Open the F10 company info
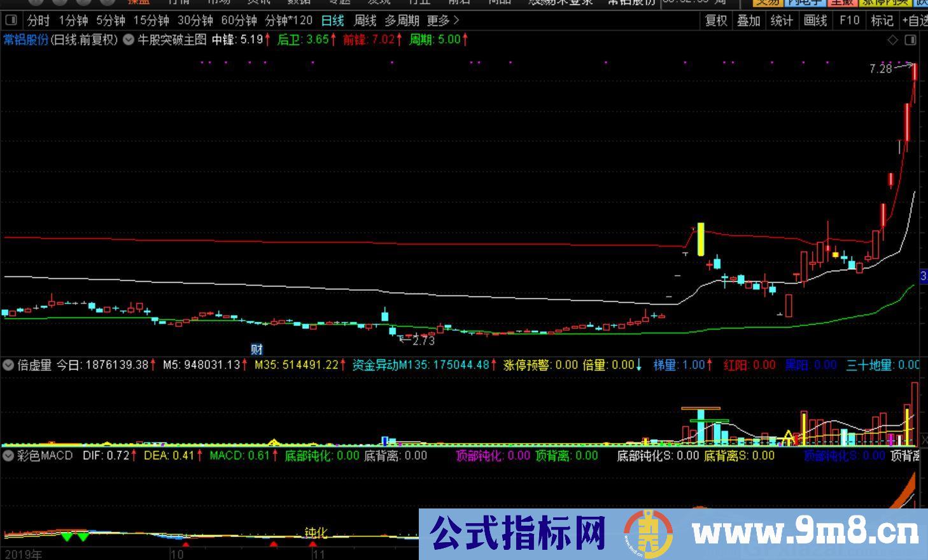This screenshot has height=560, width=928. pyautogui.click(x=849, y=21)
